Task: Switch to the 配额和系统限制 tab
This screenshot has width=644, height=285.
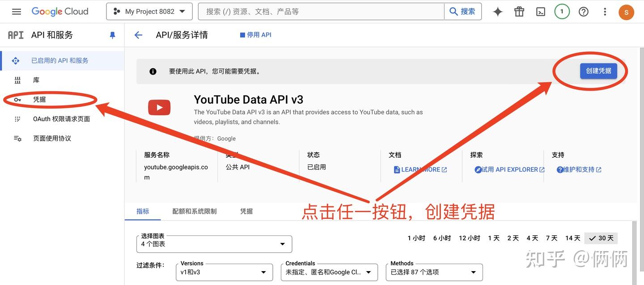Action: 195,211
